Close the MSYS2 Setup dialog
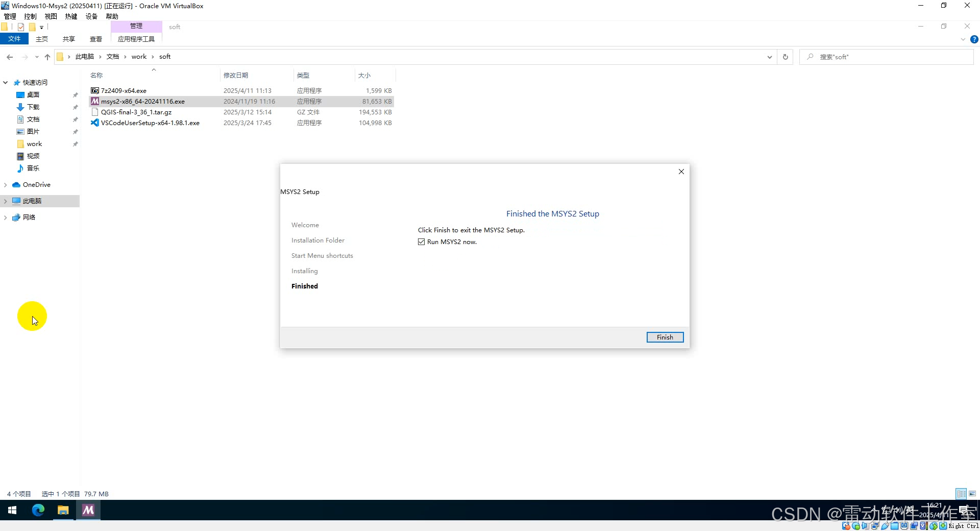The height and width of the screenshot is (531, 980). [681, 172]
